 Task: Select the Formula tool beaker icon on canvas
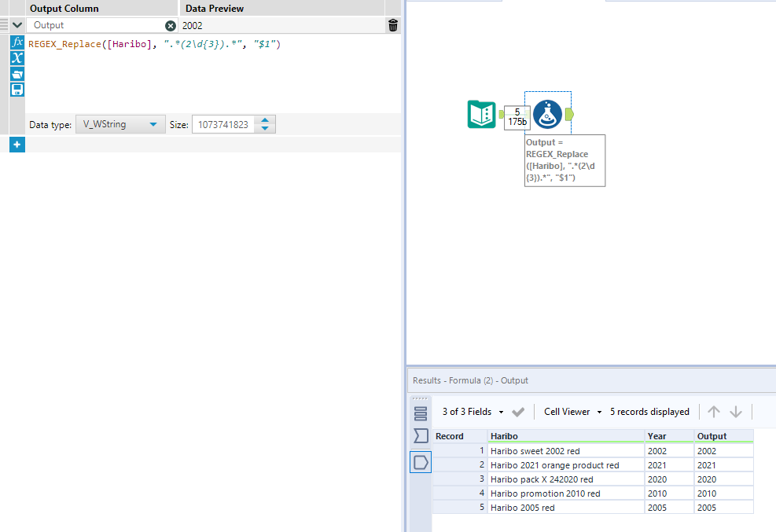(548, 113)
